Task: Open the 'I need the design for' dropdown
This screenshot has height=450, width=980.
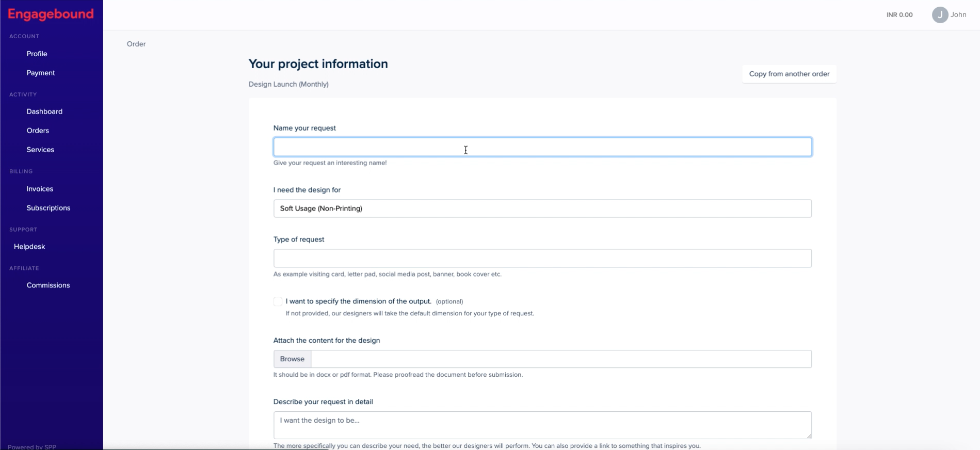Action: click(x=542, y=208)
